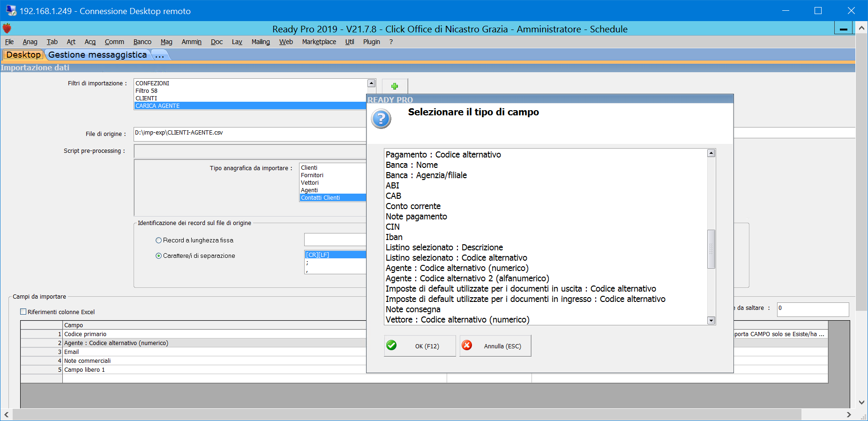The image size is (868, 421).
Task: Click the Remote Desktop connection title icon
Action: (x=11, y=10)
